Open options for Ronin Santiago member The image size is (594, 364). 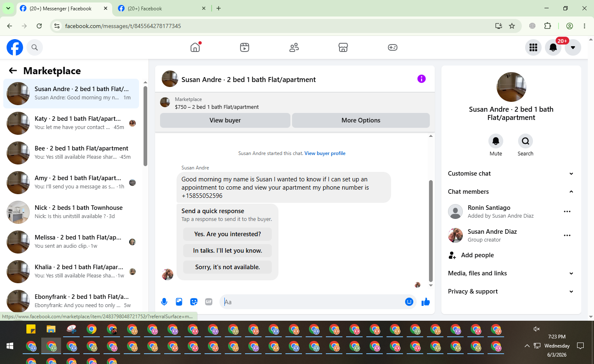point(567,211)
